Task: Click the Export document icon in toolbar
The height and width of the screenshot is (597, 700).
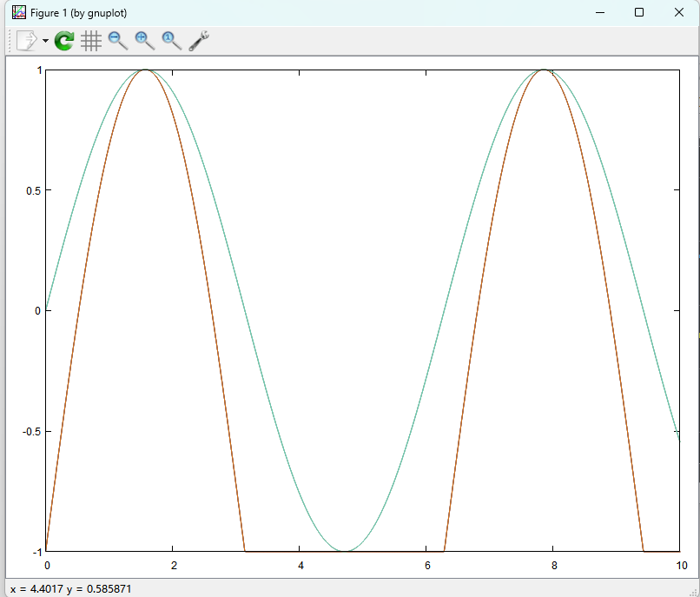Action: (x=26, y=41)
